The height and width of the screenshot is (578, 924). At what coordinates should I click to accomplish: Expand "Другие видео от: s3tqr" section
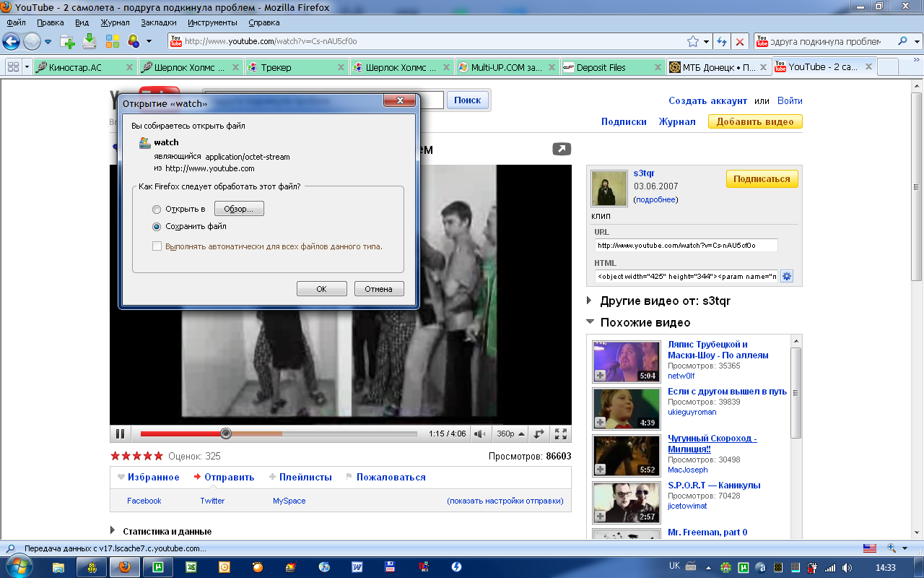[590, 301]
